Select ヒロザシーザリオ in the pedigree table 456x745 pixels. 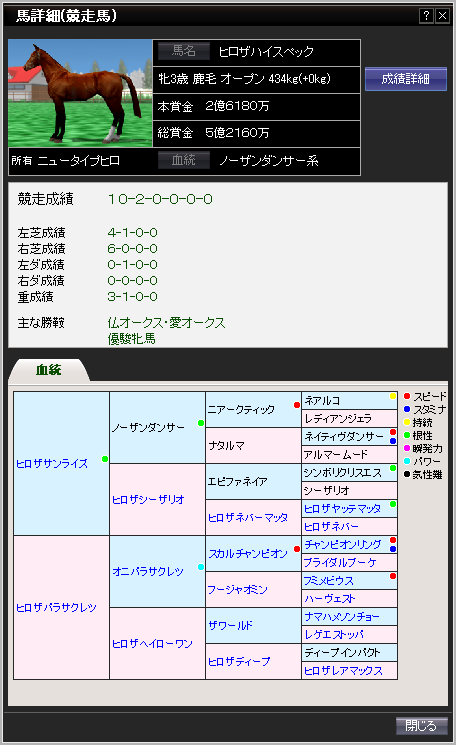pos(148,499)
